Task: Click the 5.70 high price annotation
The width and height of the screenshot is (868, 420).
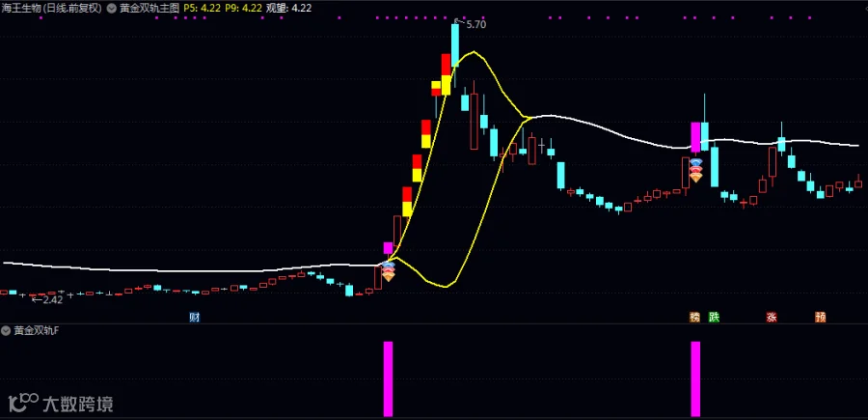Action: (475, 24)
